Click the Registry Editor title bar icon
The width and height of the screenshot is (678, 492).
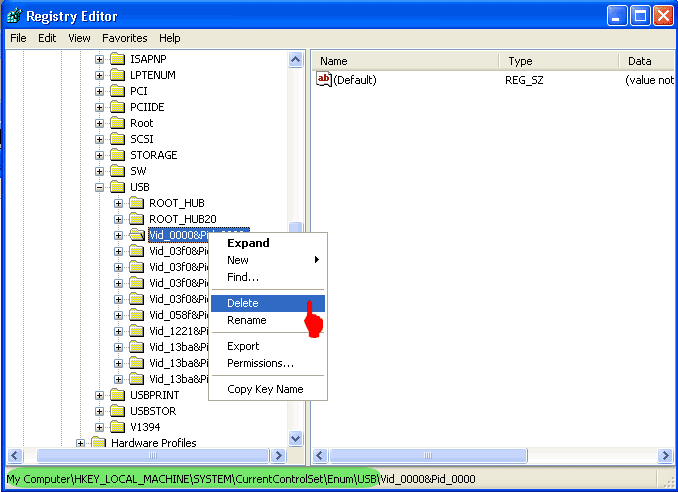[14, 16]
